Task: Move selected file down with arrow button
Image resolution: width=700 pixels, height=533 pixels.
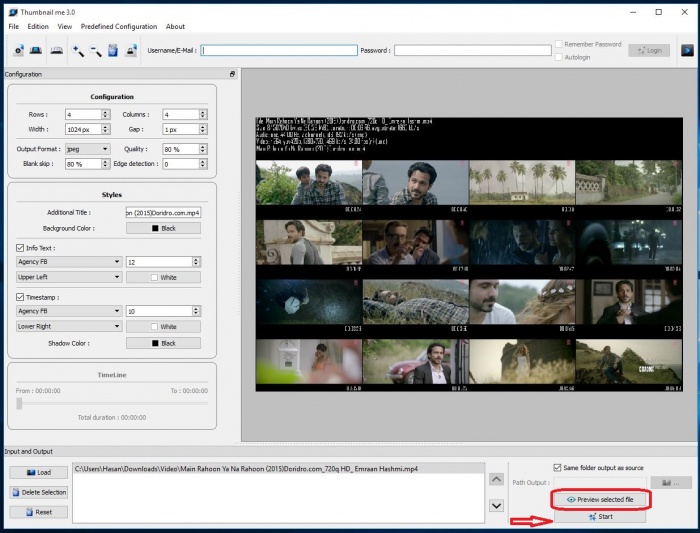Action: coord(496,506)
